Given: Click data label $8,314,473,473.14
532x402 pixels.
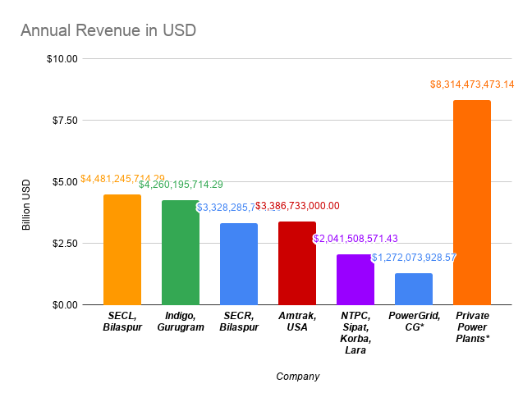Looking at the screenshot, I should 472,85.
